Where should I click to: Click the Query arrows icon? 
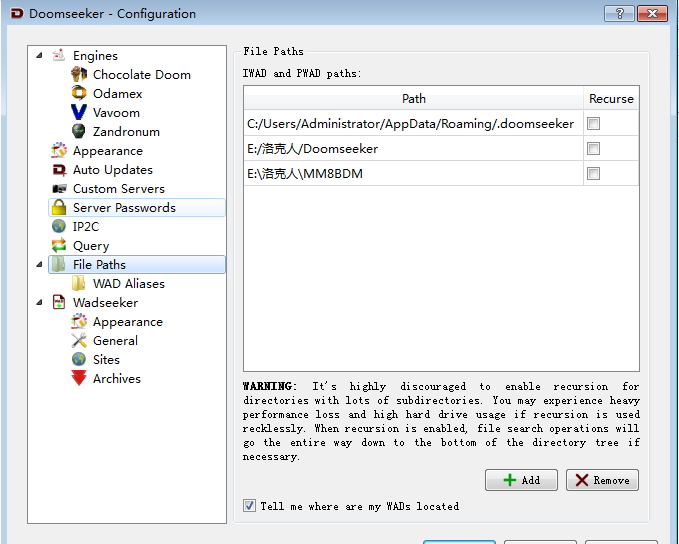point(58,245)
